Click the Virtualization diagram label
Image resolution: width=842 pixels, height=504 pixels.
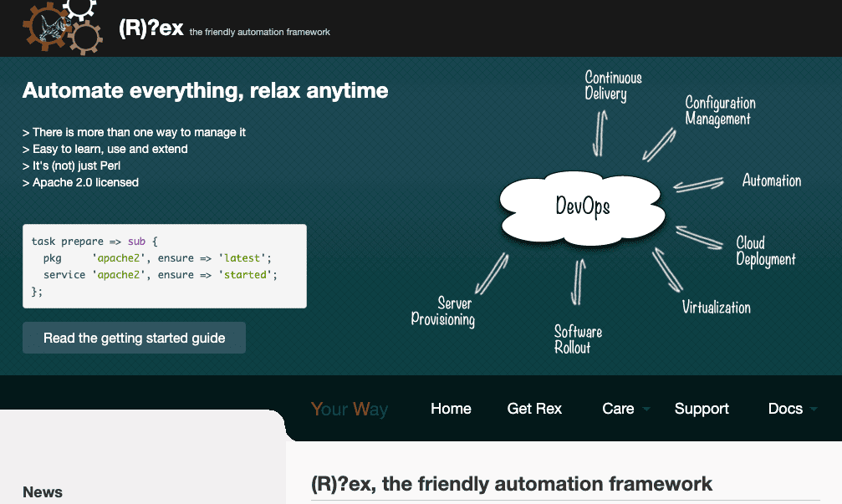[716, 308]
